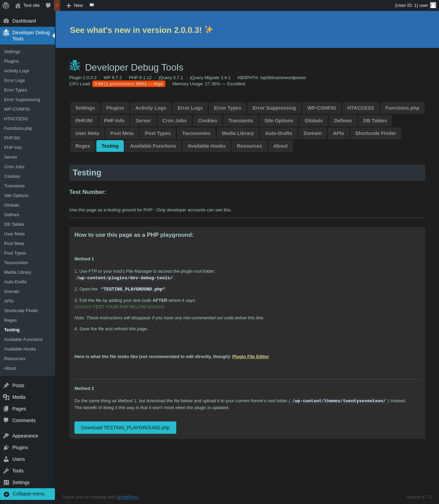Click the plugin folder path /wp-content/plugins/dev-debug-tools/
Viewport: 439px width, 504px height.
click(x=124, y=278)
